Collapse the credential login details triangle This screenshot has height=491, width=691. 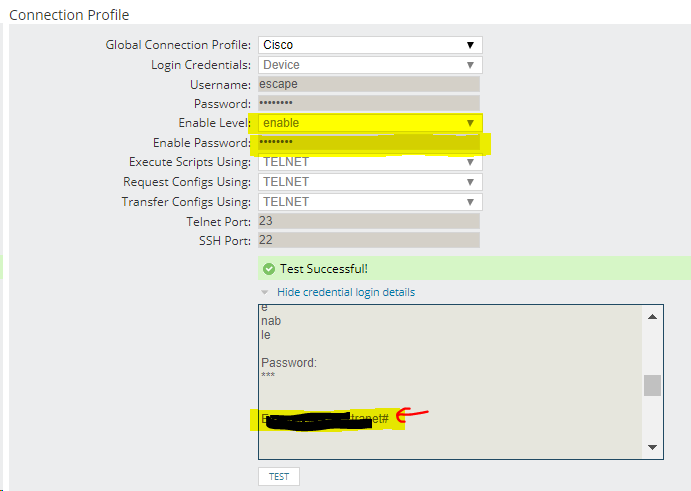265,292
